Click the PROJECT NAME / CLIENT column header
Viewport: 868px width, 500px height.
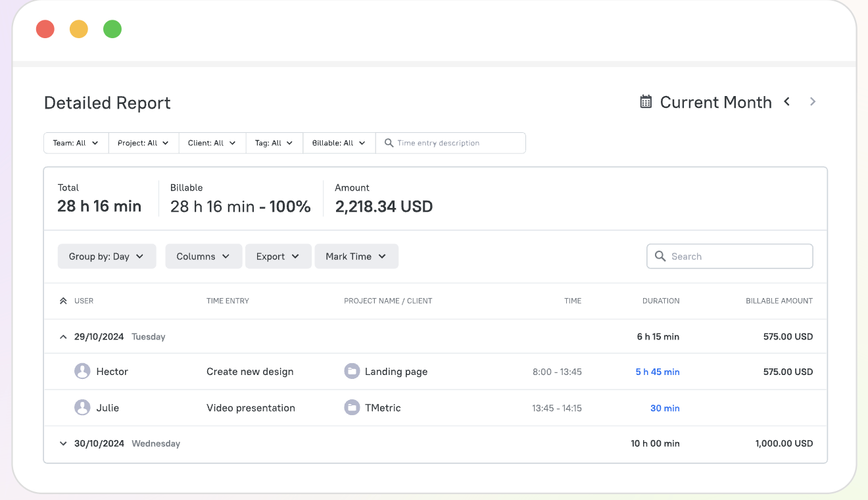(388, 301)
